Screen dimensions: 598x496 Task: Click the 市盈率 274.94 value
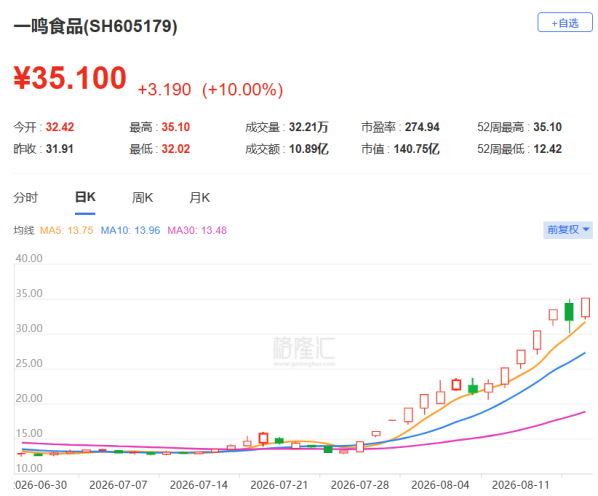pos(422,127)
